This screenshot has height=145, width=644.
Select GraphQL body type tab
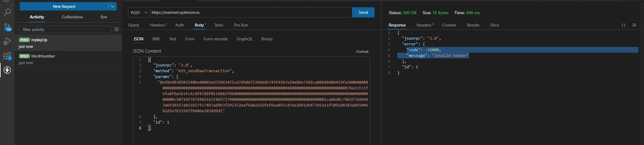click(x=244, y=39)
